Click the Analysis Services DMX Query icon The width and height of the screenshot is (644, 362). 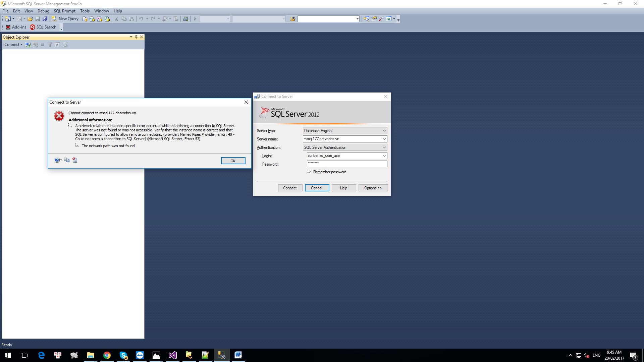[x=100, y=19]
